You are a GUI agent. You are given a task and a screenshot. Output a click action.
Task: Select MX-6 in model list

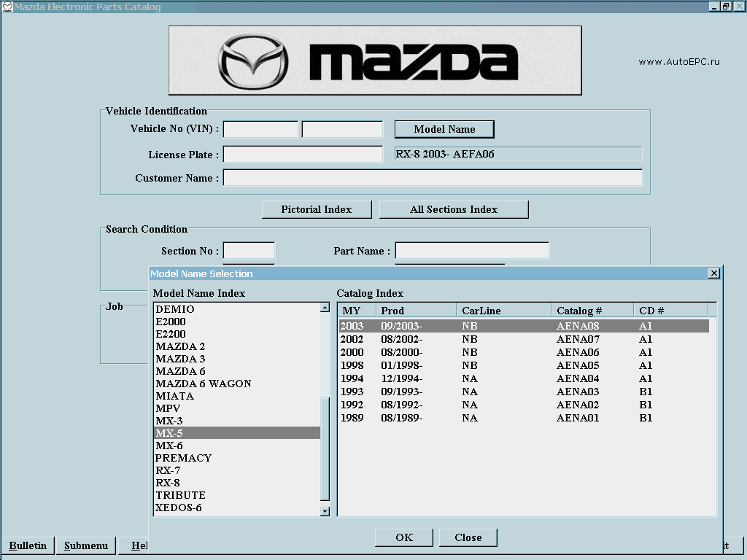(237, 446)
